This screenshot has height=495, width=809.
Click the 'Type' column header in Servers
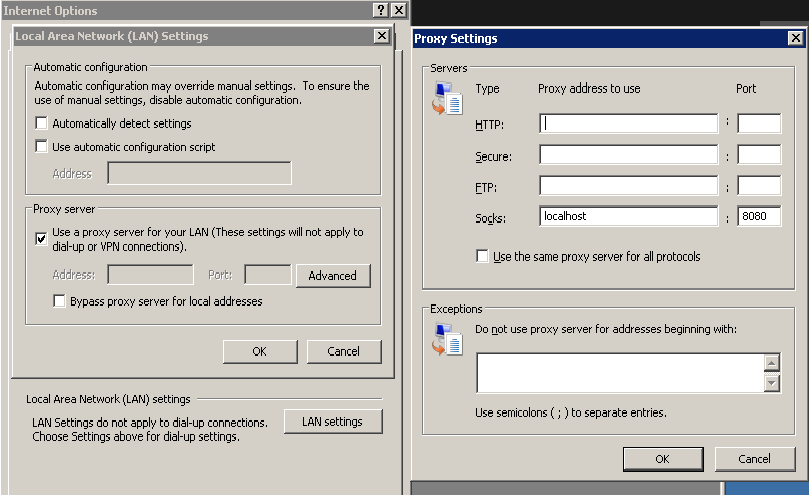487,89
